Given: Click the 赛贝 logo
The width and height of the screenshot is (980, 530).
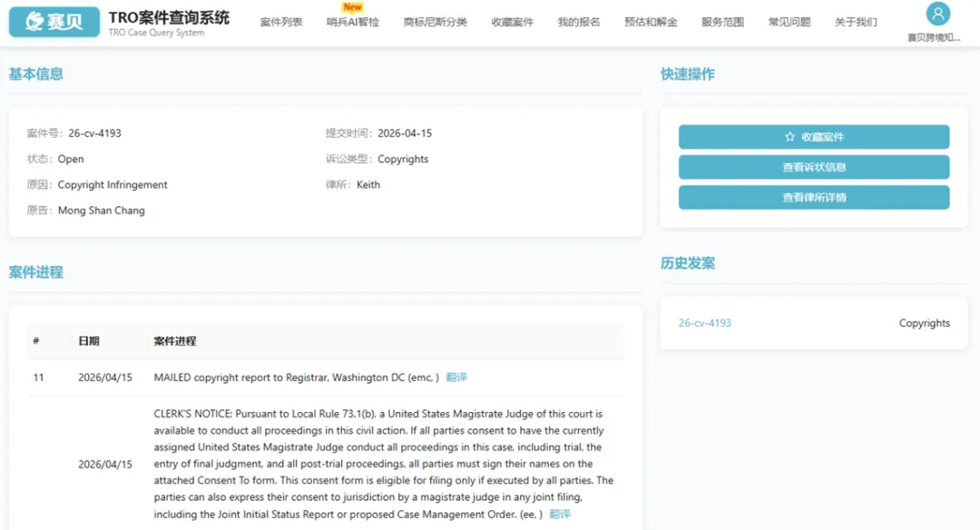Looking at the screenshot, I should point(54,22).
